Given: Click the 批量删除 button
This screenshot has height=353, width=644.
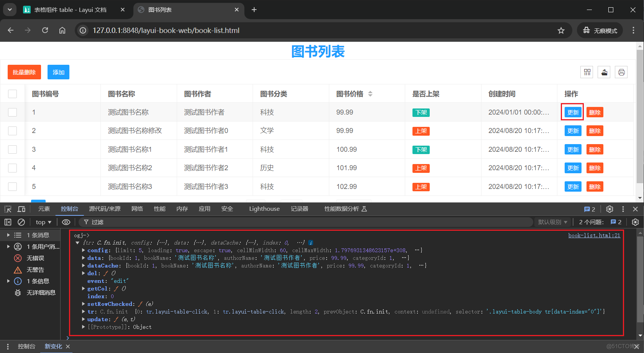Looking at the screenshot, I should coord(24,72).
